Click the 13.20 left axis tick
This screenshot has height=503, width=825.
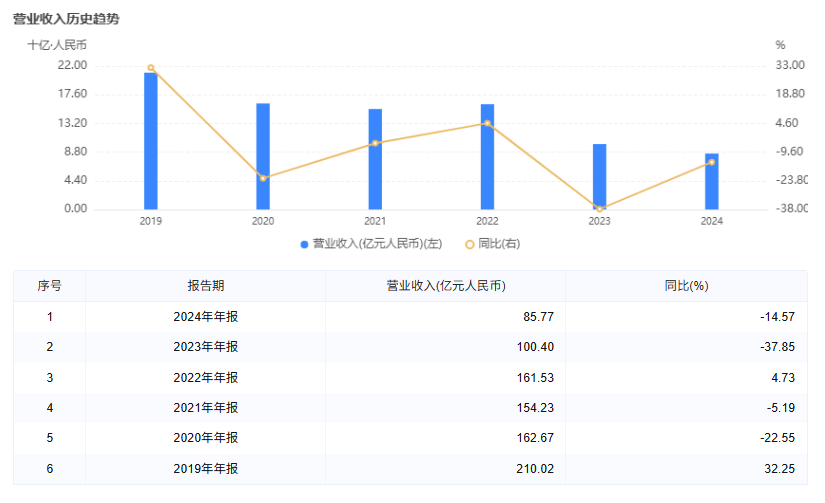72,123
